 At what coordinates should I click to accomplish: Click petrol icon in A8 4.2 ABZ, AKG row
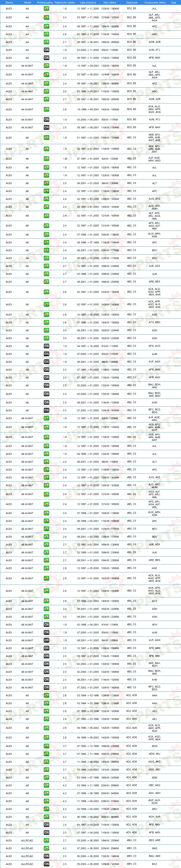click(47, 785)
